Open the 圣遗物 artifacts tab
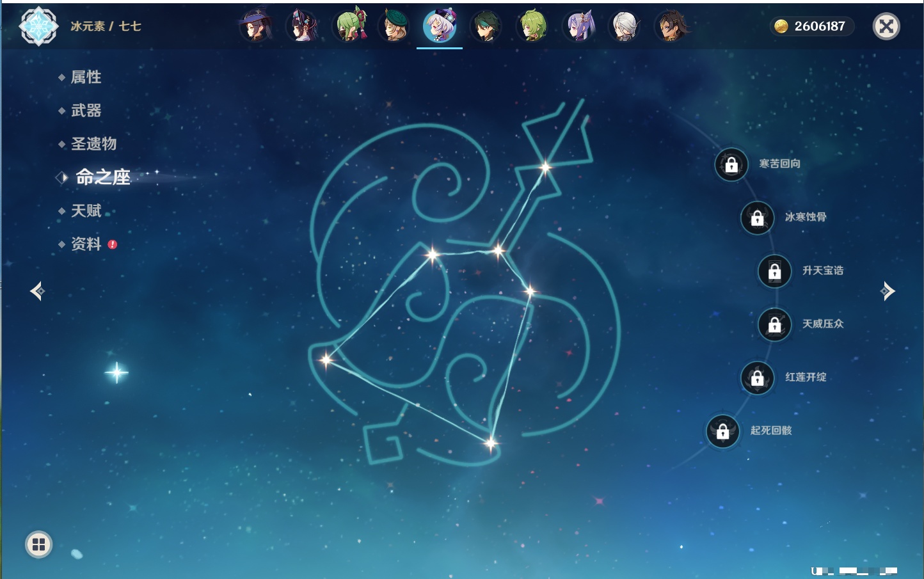Image resolution: width=924 pixels, height=579 pixels. point(93,144)
